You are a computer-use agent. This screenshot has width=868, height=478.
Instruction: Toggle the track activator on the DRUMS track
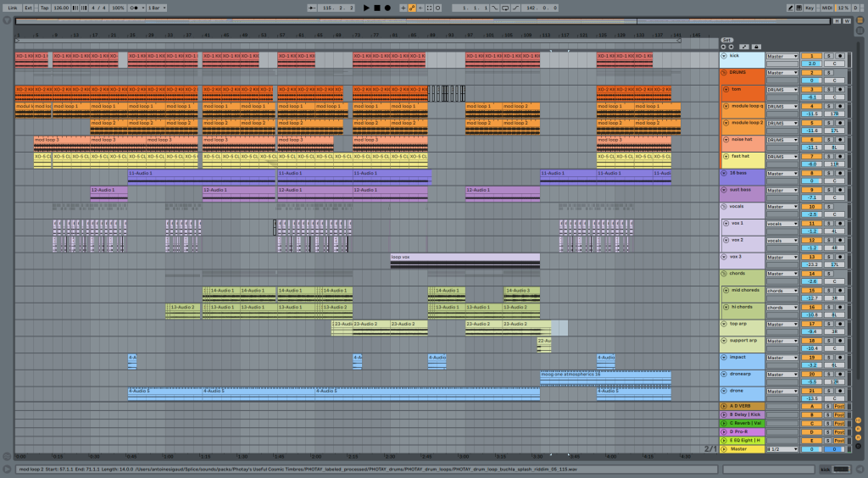(811, 73)
